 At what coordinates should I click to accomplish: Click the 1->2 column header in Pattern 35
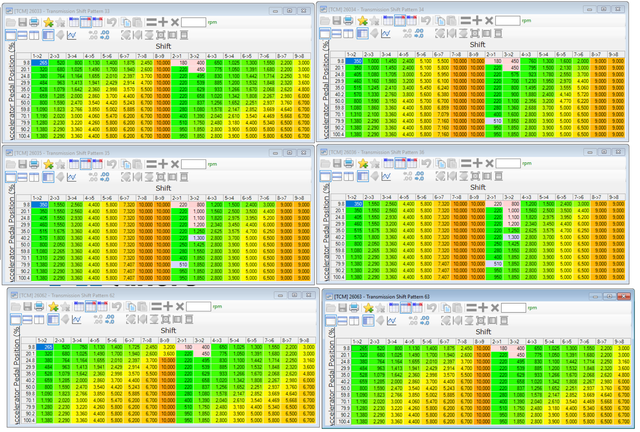[x=40, y=198]
